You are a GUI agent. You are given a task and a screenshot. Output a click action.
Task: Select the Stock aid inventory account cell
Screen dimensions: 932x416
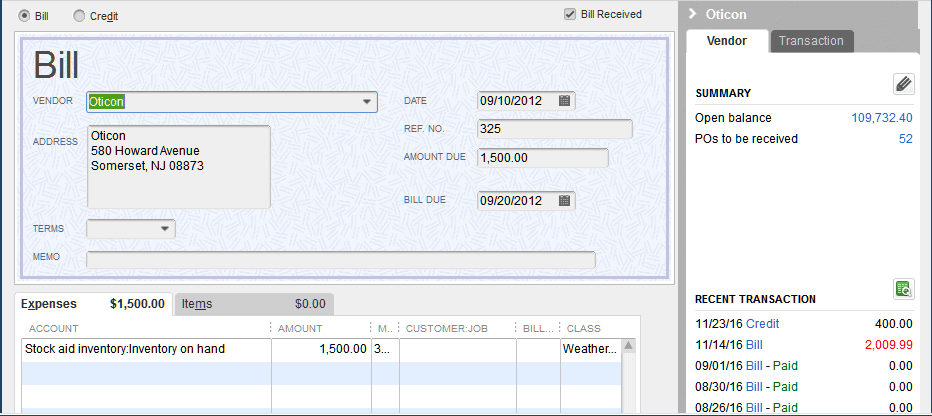point(146,349)
